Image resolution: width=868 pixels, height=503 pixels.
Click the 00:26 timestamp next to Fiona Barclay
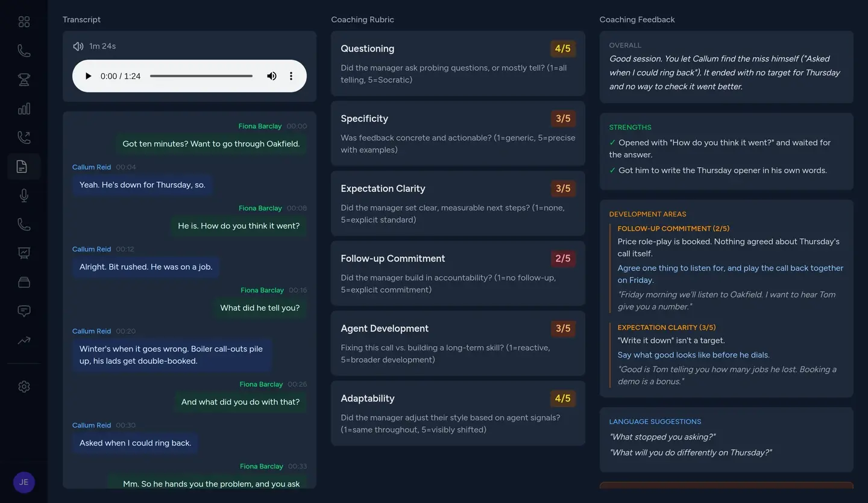coord(297,384)
